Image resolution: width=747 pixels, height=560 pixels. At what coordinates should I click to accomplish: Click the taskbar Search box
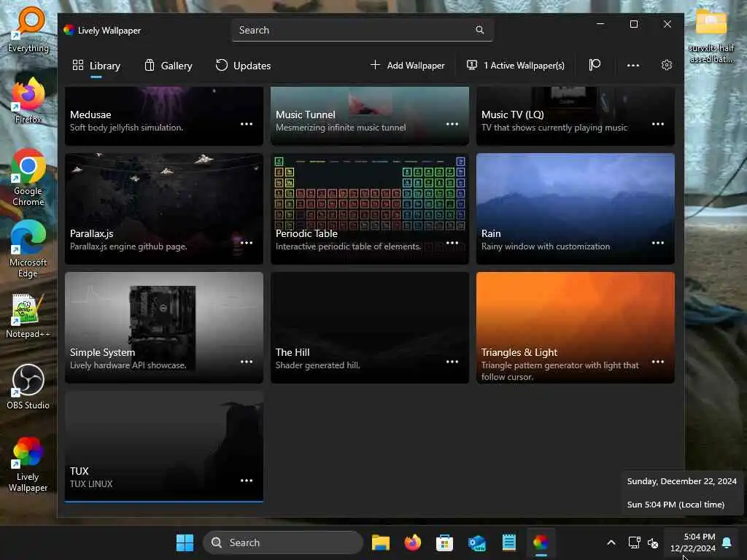pos(283,542)
